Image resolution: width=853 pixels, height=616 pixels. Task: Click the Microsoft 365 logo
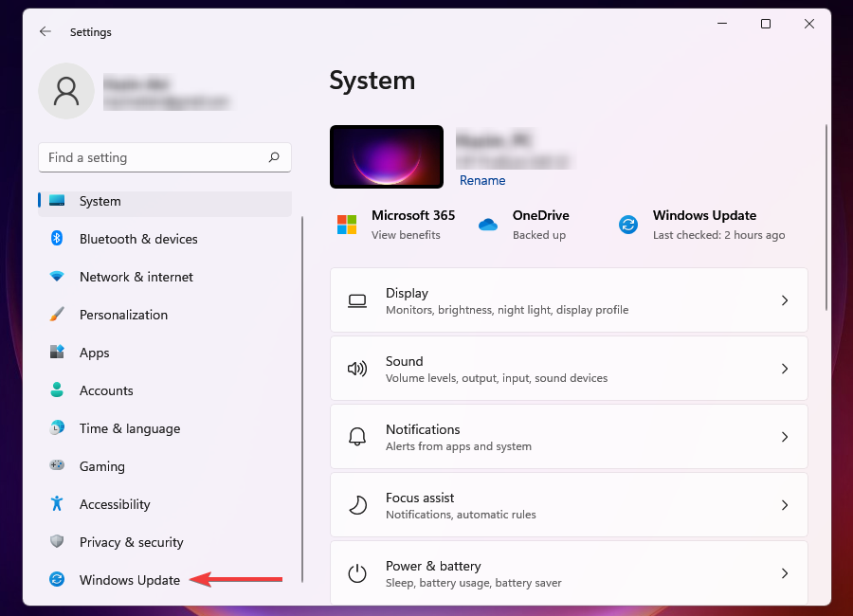click(347, 225)
